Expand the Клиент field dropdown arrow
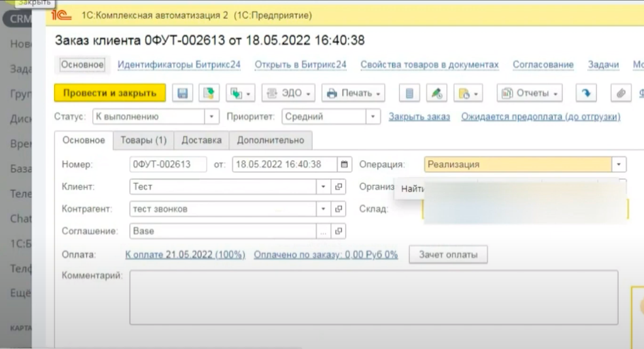Screen dimensions: 644x349 point(323,186)
